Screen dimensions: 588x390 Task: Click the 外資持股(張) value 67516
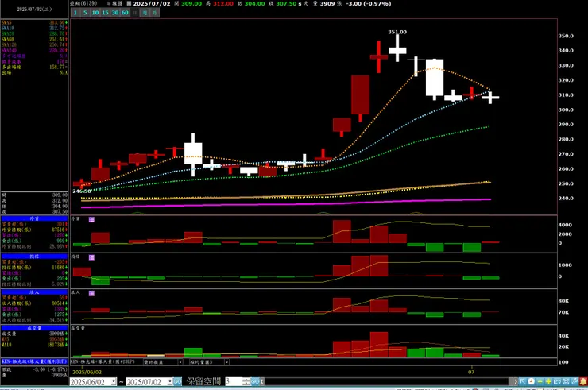(x=59, y=230)
